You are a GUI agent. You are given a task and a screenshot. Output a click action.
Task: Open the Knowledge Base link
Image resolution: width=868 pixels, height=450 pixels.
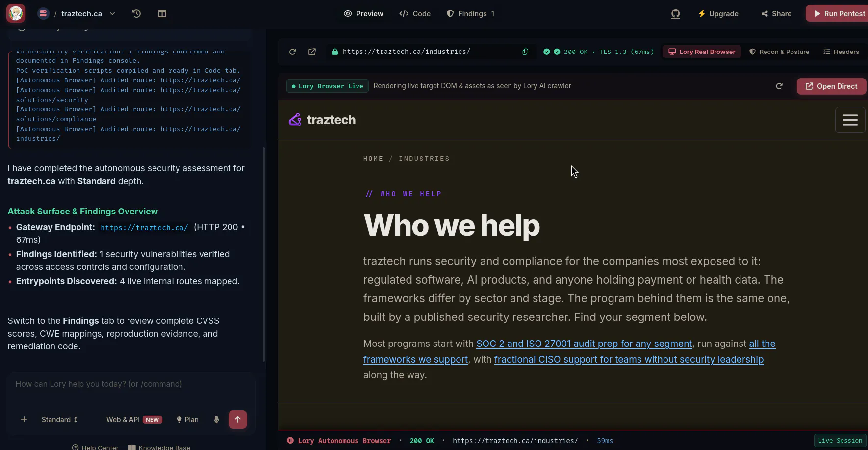coord(159,447)
